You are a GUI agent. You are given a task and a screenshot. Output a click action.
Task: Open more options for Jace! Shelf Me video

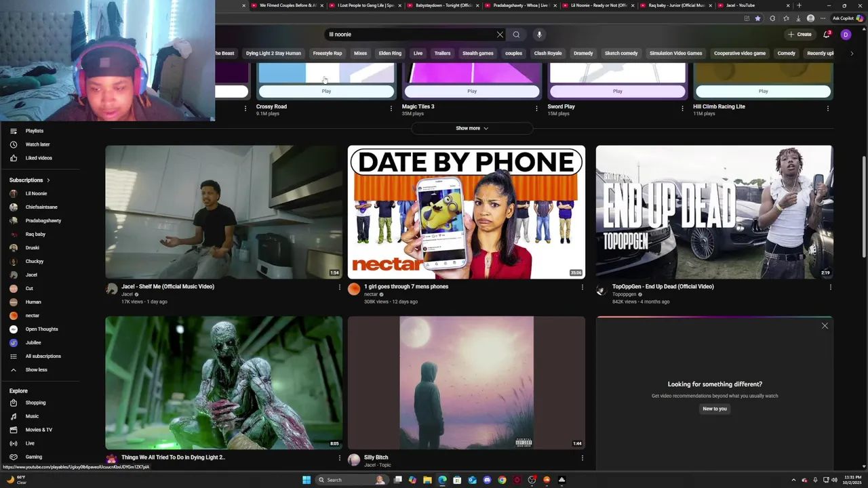click(x=340, y=287)
